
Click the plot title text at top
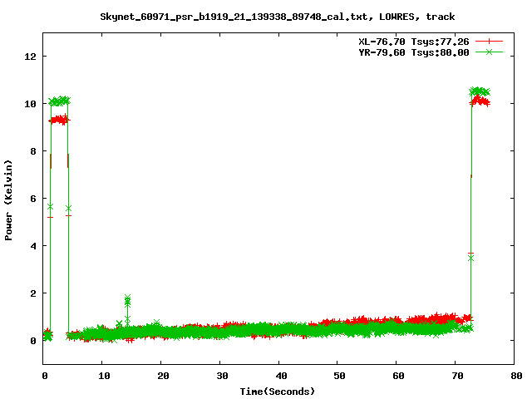click(x=277, y=17)
